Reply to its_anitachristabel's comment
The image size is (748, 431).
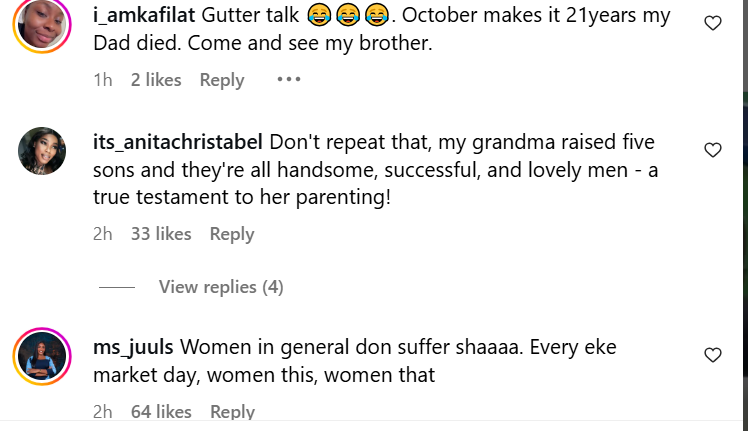232,234
